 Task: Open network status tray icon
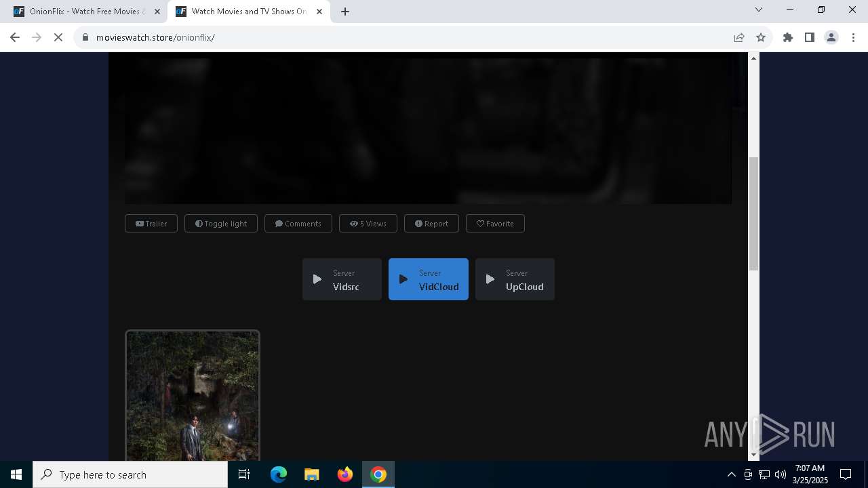click(764, 474)
